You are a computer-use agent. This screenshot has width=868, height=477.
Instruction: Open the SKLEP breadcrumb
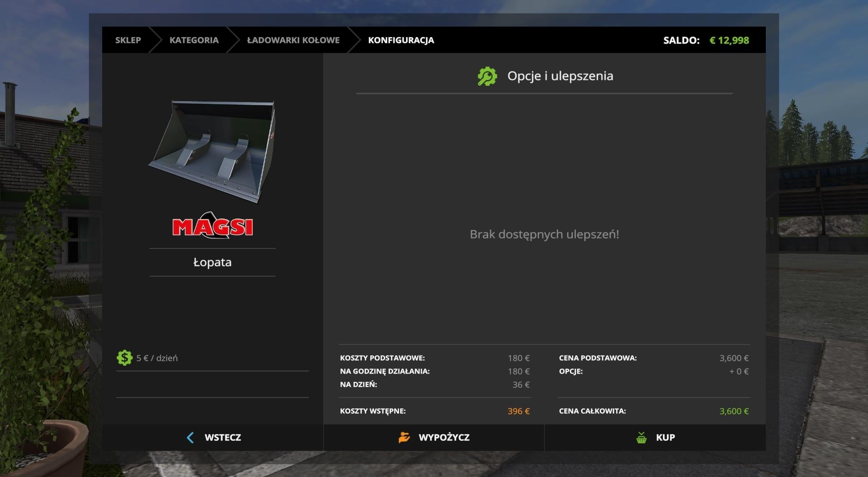tap(128, 40)
